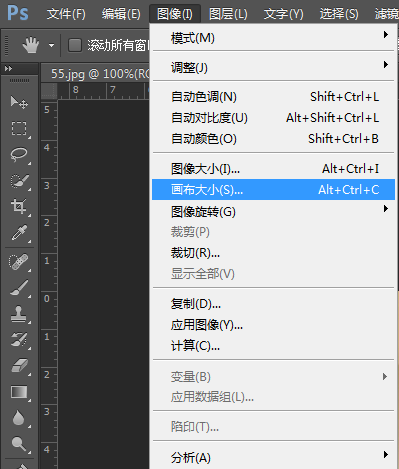The height and width of the screenshot is (469, 399).
Task: Select the History Brush tool
Action: click(19, 340)
